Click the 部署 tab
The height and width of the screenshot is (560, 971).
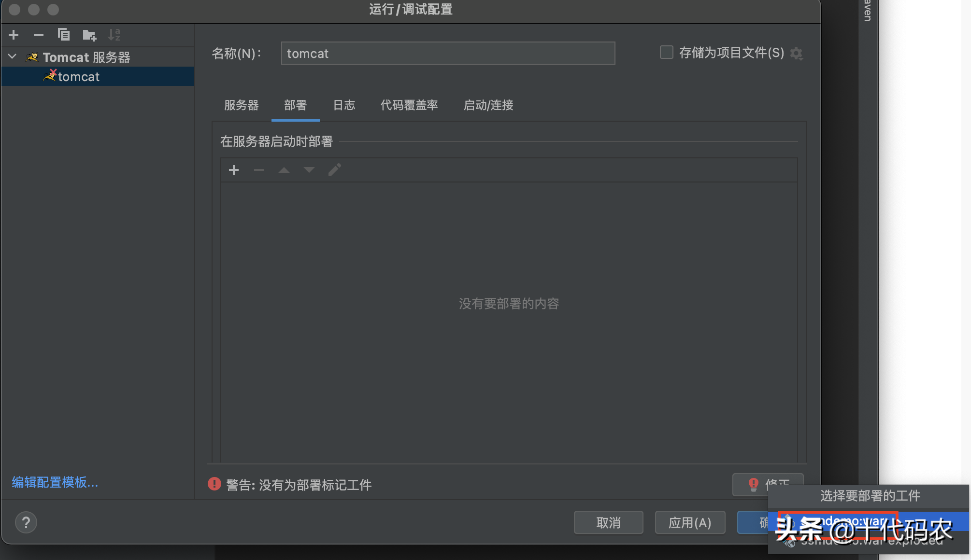tap(293, 105)
